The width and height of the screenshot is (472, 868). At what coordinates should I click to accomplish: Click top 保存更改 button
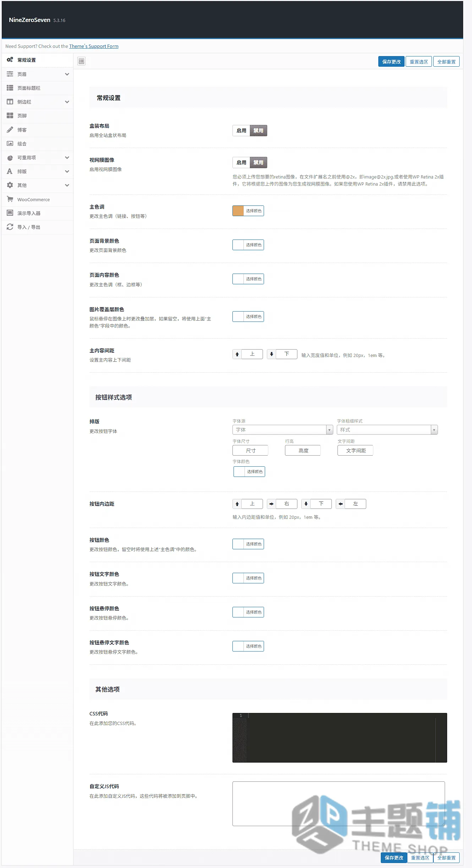click(391, 61)
